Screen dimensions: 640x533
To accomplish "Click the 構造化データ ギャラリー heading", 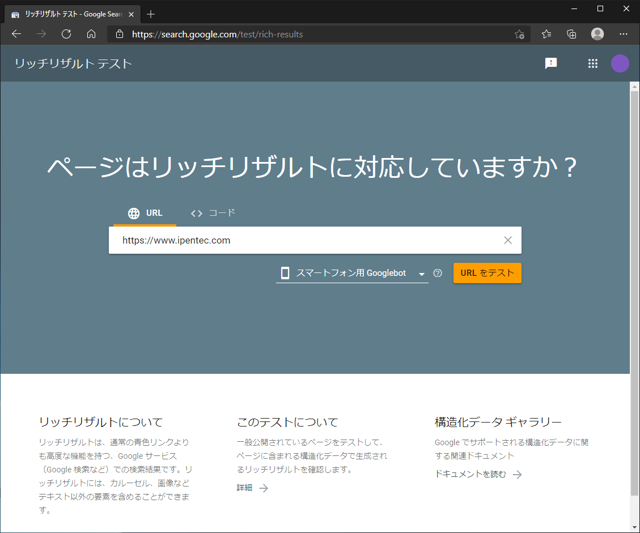I will 498,422.
